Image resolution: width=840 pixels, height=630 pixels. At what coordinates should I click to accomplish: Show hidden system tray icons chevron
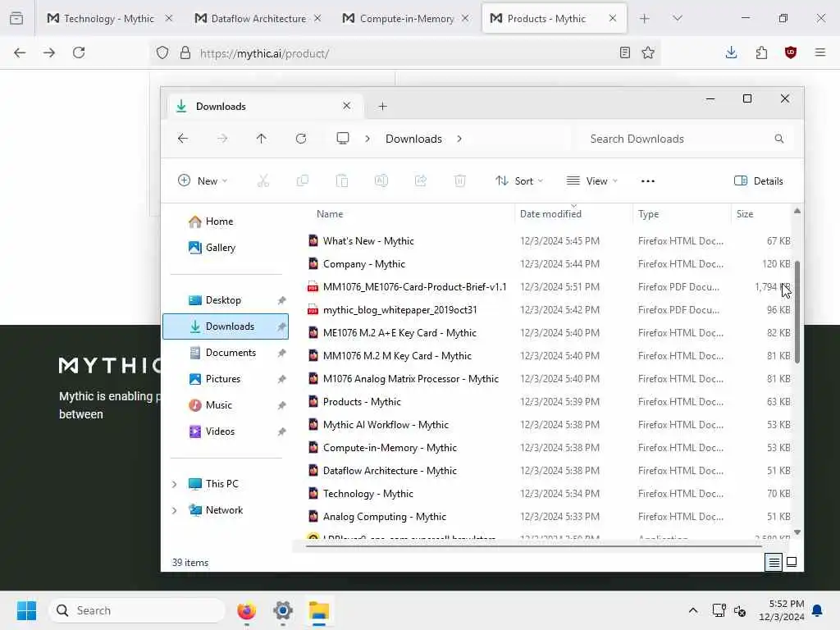click(x=692, y=610)
